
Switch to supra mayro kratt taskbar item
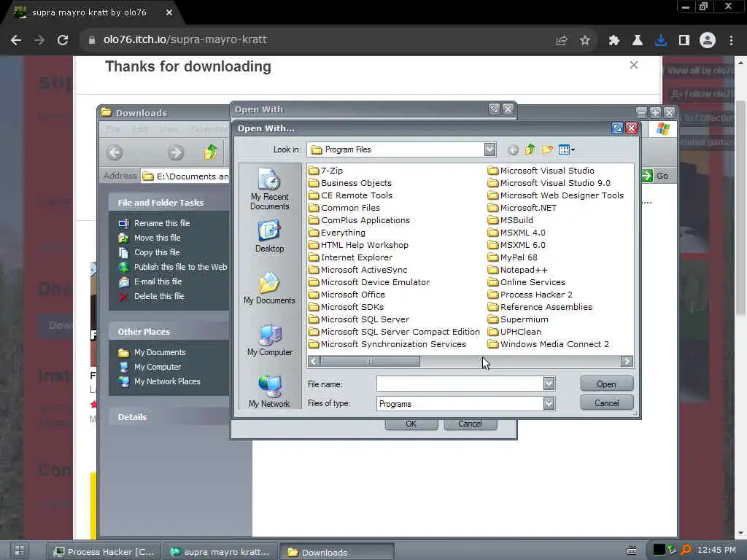pyautogui.click(x=220, y=551)
